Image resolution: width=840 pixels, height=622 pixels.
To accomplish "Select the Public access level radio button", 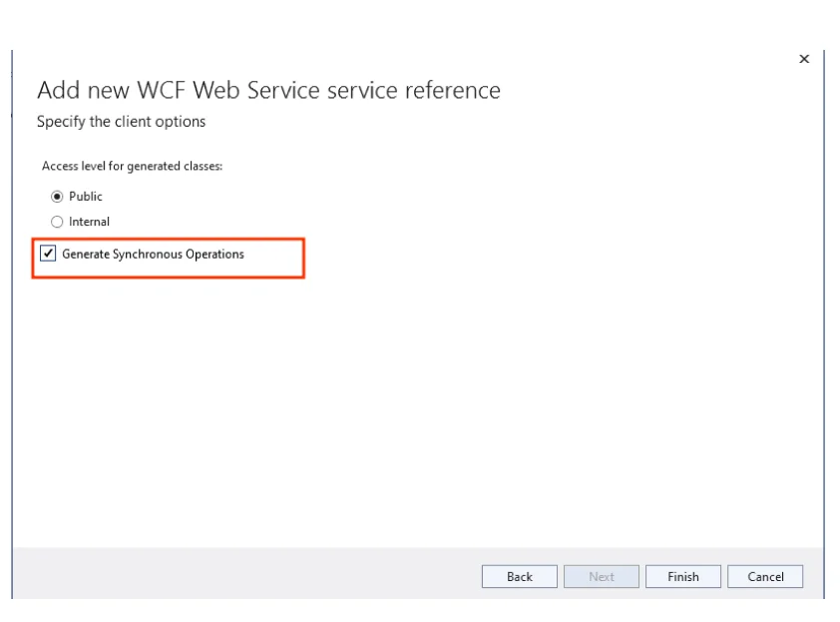I will (57, 196).
